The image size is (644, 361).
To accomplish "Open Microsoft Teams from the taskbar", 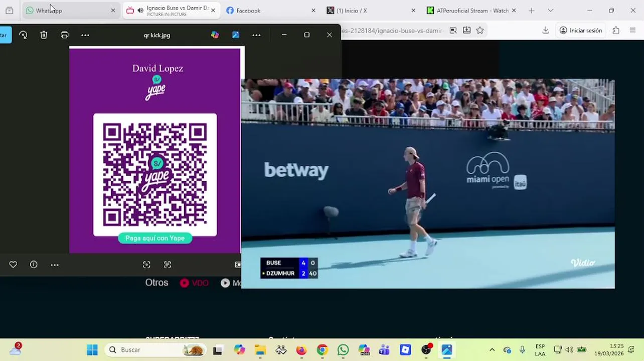I will 385,350.
